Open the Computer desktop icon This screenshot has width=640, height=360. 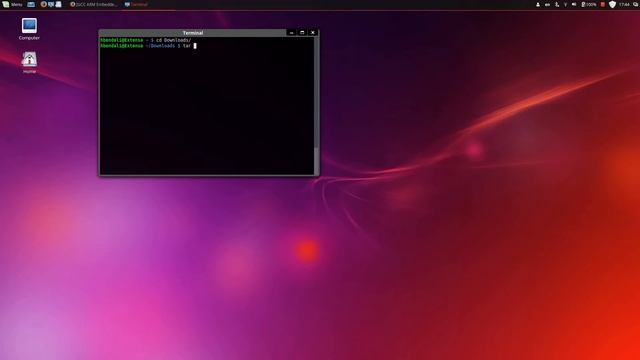(x=29, y=29)
